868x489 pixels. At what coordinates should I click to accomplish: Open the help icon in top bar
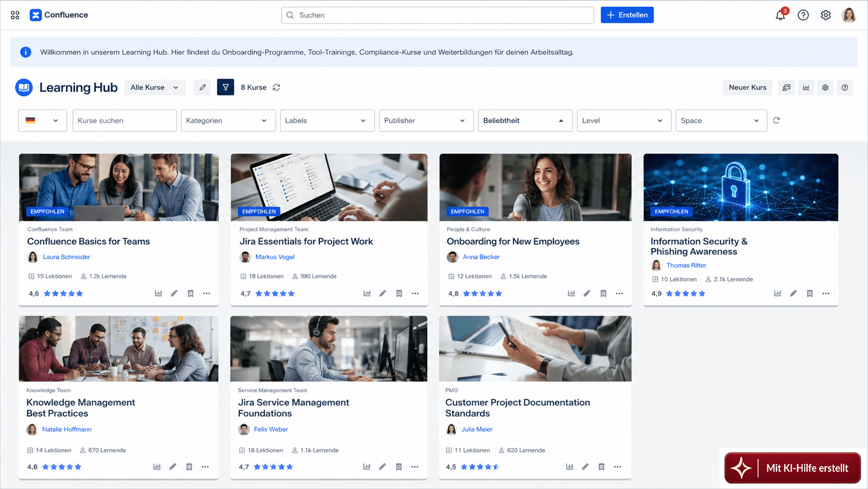(x=803, y=15)
